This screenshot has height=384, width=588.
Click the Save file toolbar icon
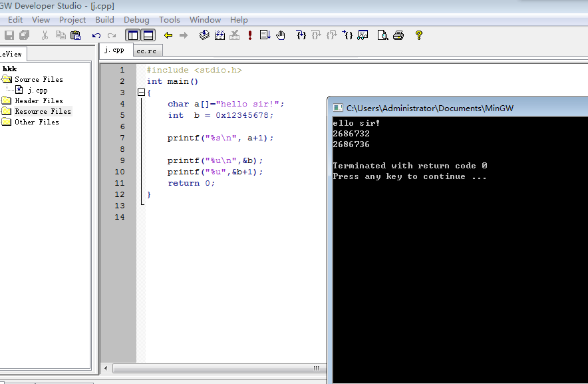9,35
